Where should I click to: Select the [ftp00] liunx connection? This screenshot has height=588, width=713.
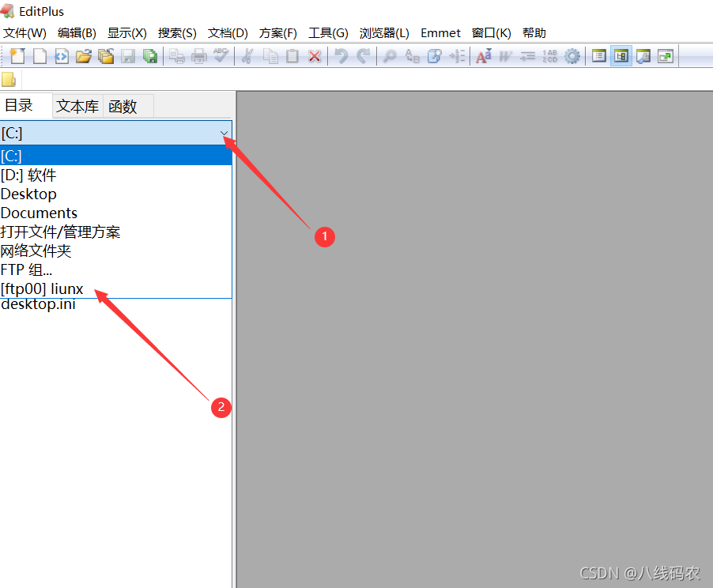pyautogui.click(x=41, y=288)
